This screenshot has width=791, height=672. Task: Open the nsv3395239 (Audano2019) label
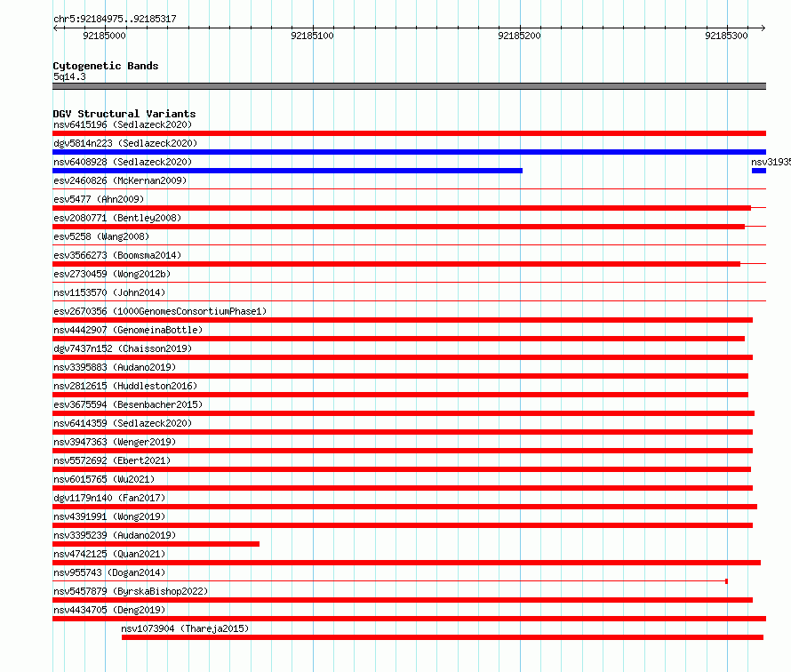point(115,535)
